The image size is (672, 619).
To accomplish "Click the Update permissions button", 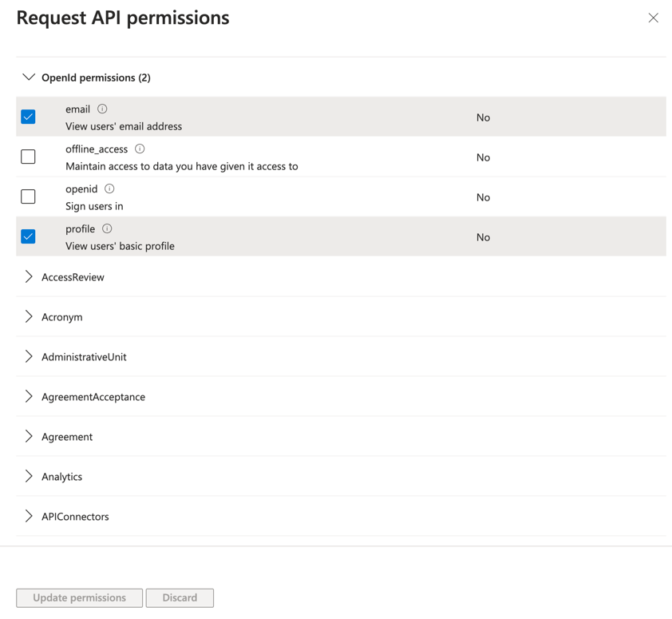I will pos(79,597).
